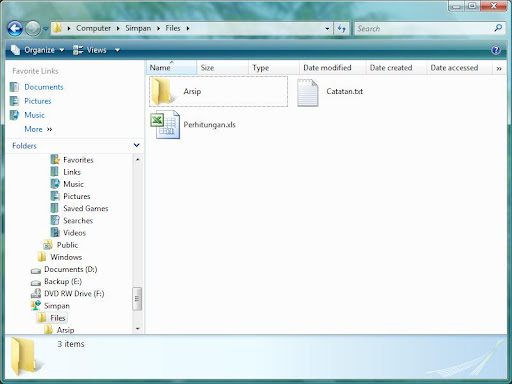
Task: Sort by the Date accessed column
Action: tap(459, 68)
